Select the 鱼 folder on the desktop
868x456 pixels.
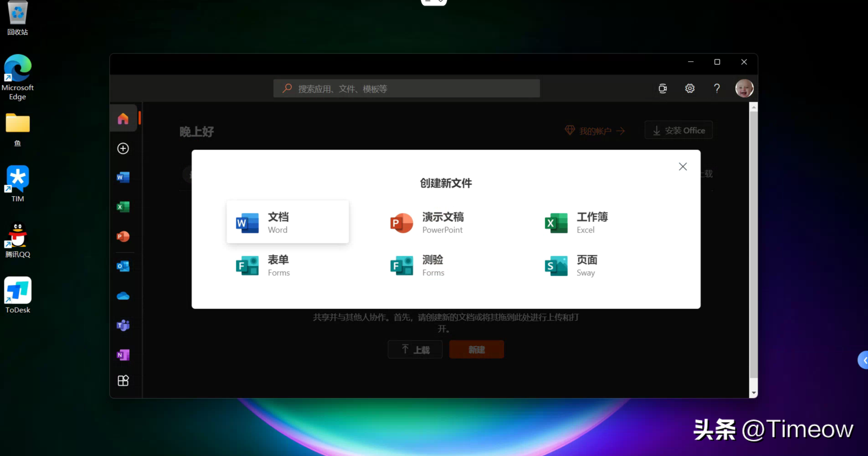click(x=18, y=130)
